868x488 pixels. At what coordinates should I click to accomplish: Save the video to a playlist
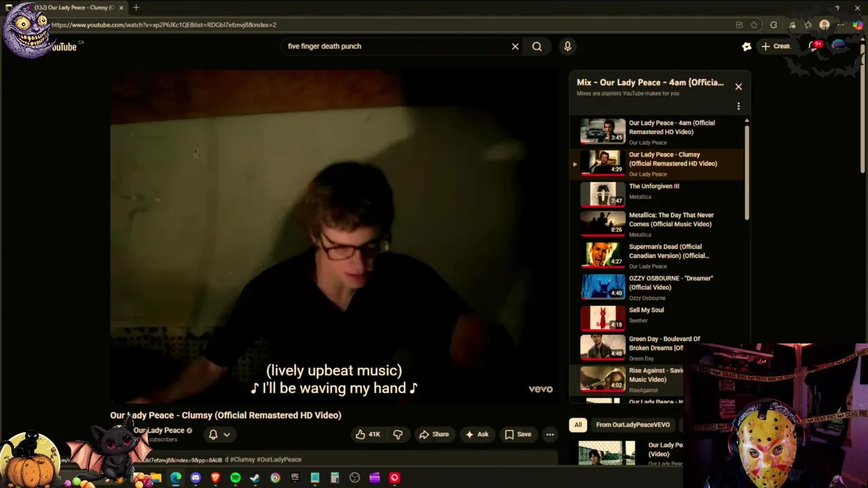click(x=517, y=434)
